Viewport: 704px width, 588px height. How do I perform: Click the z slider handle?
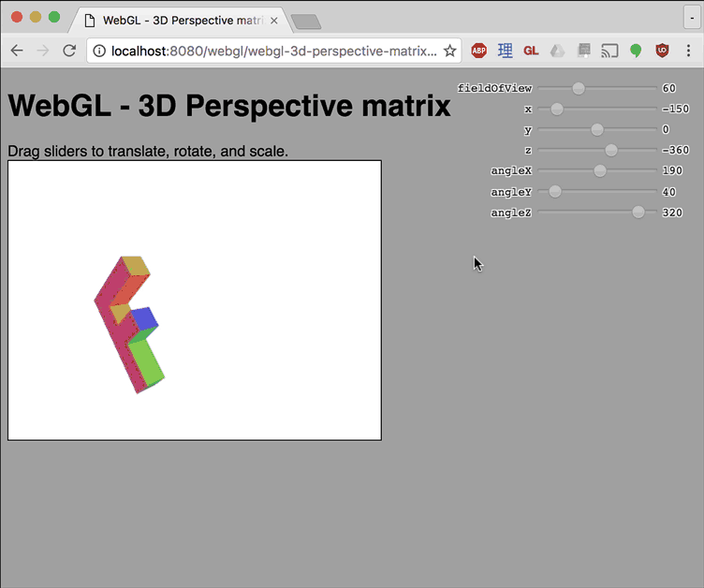tap(611, 150)
